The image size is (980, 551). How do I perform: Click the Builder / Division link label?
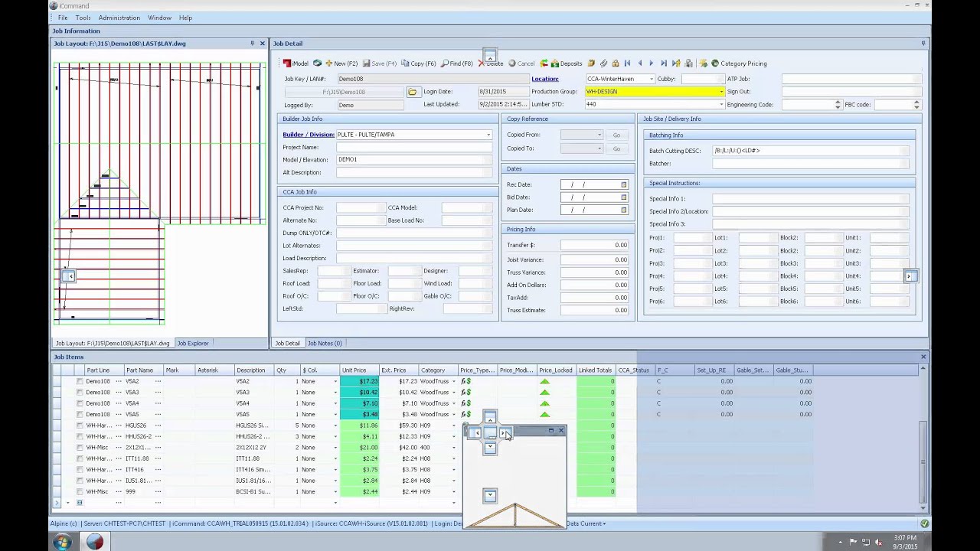tap(309, 135)
